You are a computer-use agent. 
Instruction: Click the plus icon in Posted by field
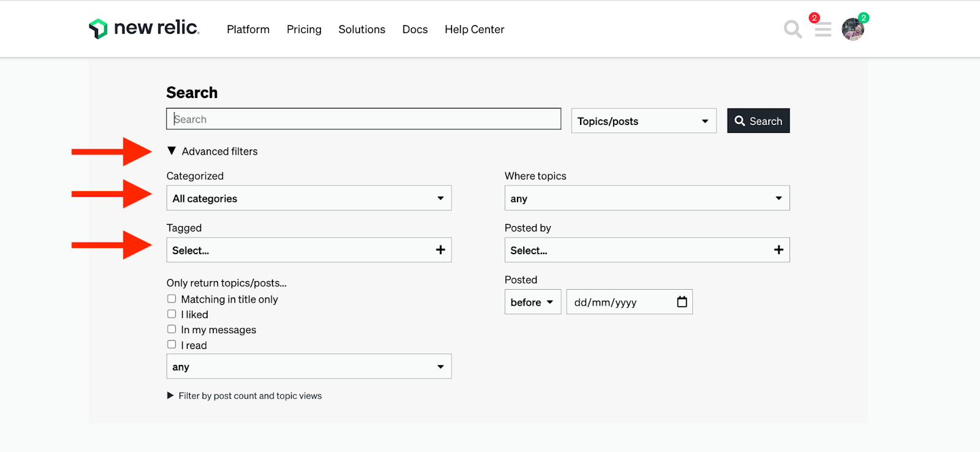[778, 250]
